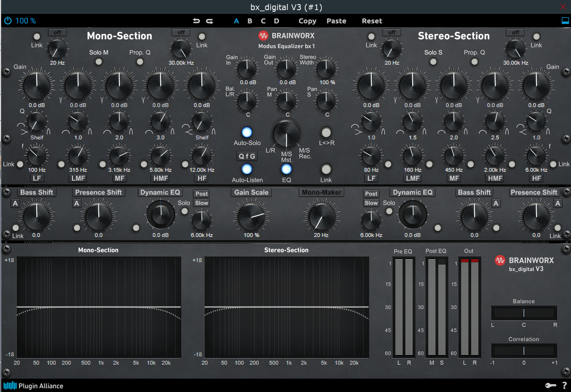Click the license key icon
The image size is (571, 392).
(550, 385)
